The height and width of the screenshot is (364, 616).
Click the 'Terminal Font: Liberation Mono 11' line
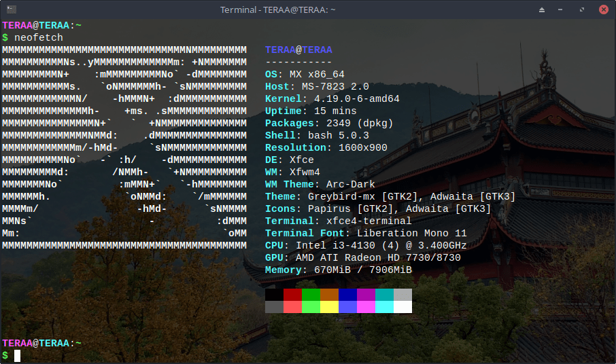pyautogui.click(x=366, y=233)
